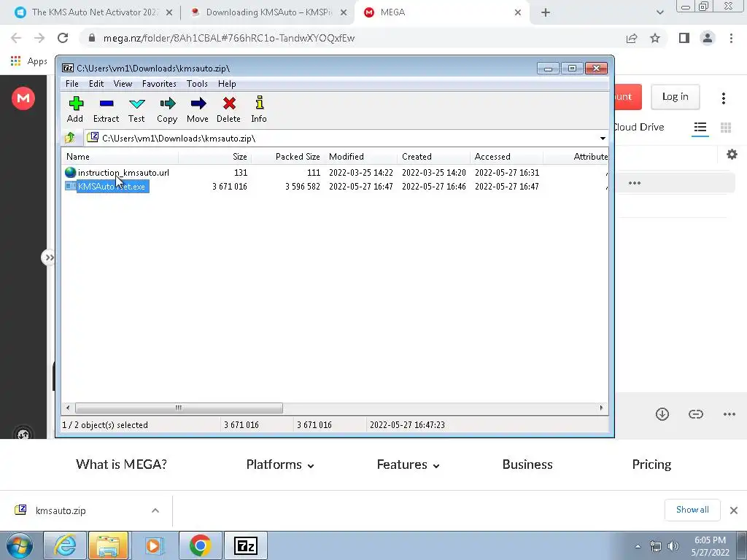Sort files by the Size column
The height and width of the screenshot is (560, 747).
click(x=215, y=157)
